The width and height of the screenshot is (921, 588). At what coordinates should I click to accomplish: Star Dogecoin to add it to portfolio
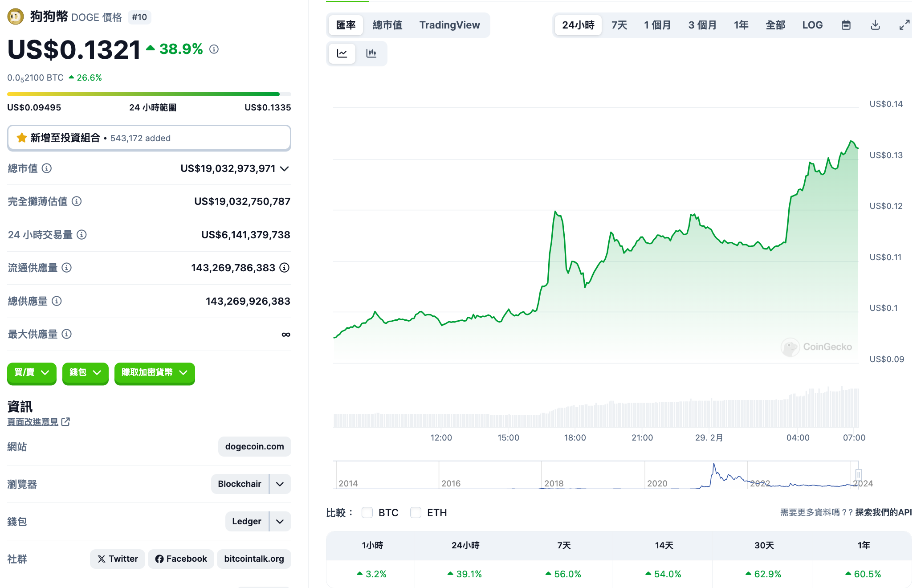coord(21,138)
